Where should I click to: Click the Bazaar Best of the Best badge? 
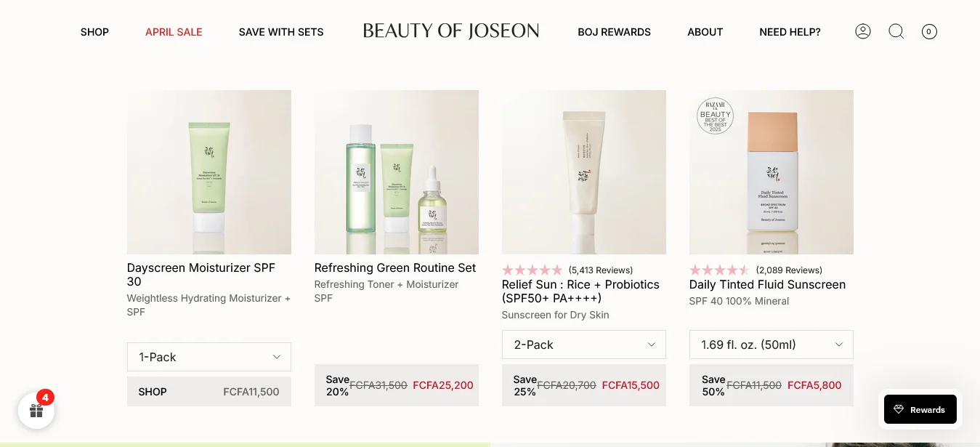715,116
